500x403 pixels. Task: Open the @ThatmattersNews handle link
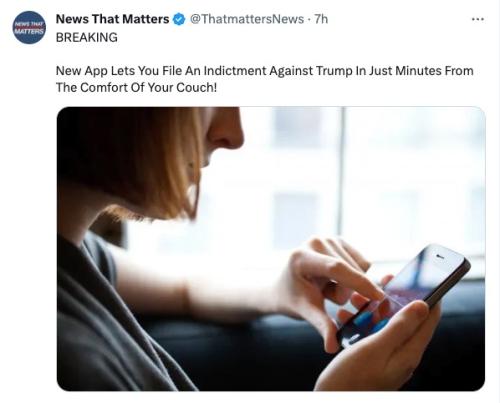247,19
